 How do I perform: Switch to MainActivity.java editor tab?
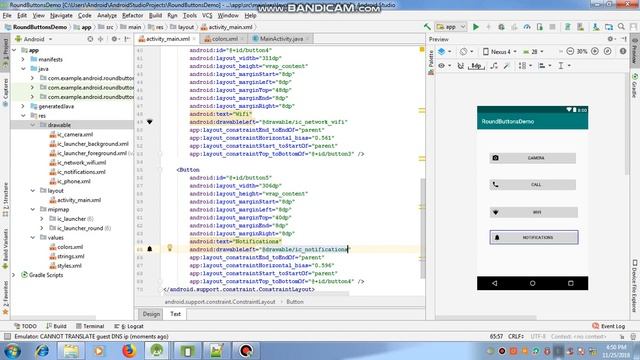pyautogui.click(x=281, y=39)
